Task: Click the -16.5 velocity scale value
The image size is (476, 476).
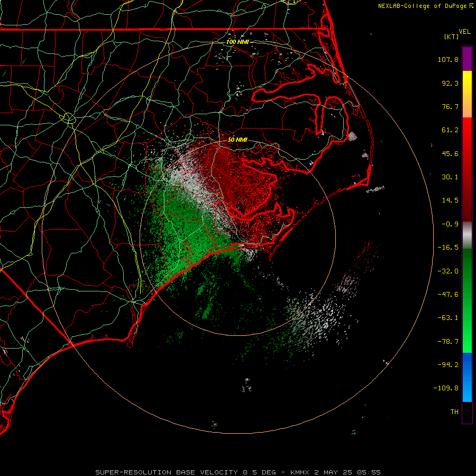Action: click(x=448, y=248)
